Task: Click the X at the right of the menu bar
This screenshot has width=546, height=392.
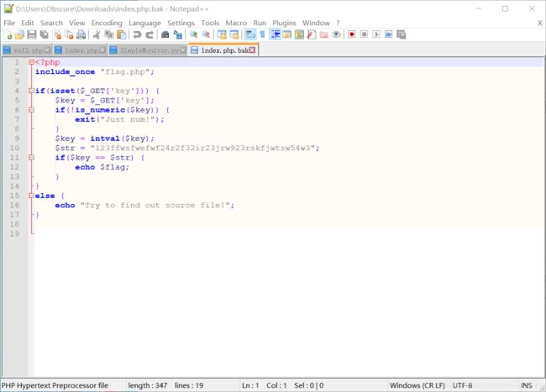Action: (540, 23)
